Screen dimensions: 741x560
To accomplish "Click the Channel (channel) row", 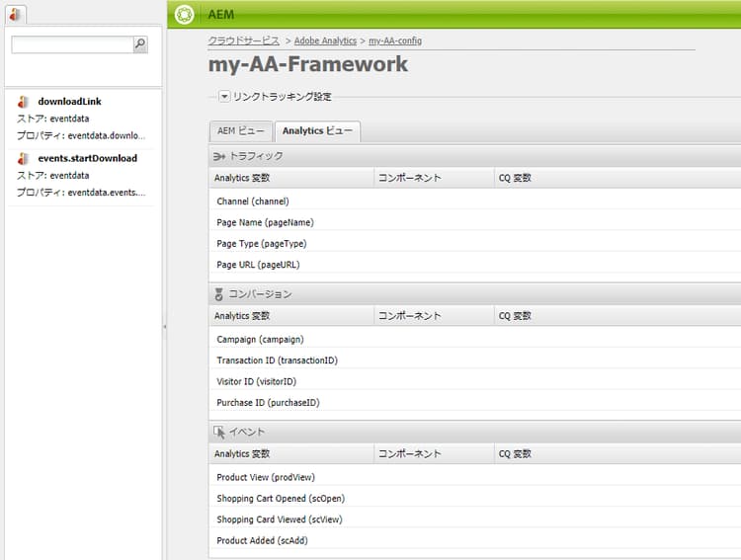I will pos(475,201).
